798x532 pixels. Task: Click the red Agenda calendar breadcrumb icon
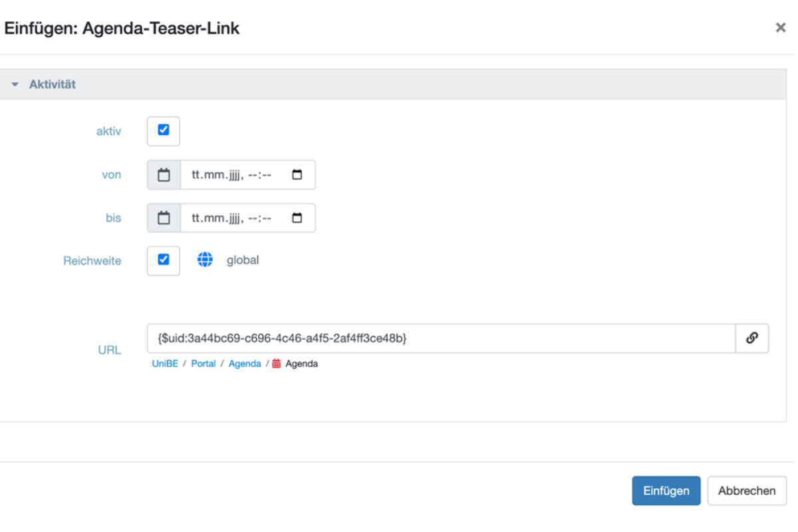(277, 364)
